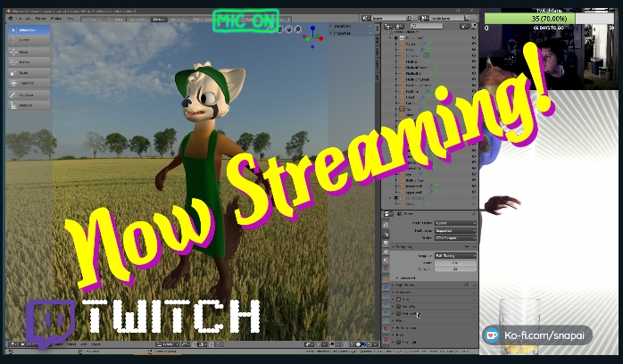Open orange Object properties tab icon

(386, 277)
